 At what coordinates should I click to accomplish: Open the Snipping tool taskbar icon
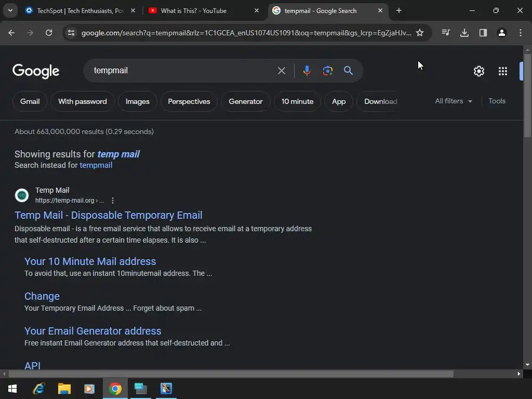pos(166,389)
